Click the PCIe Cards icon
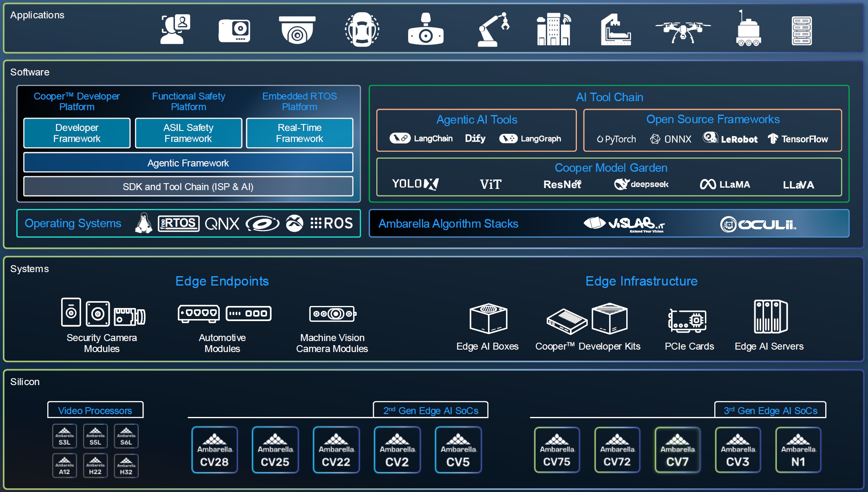 [x=688, y=320]
